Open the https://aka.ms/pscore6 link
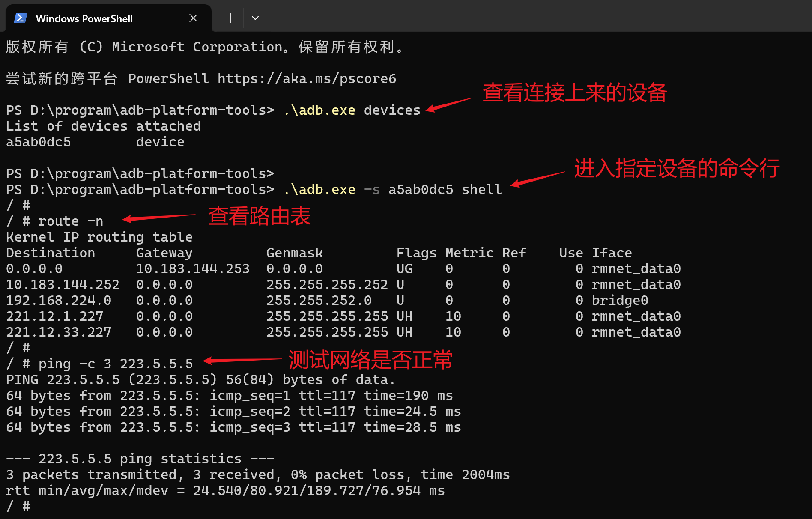This screenshot has height=519, width=812. tap(307, 79)
